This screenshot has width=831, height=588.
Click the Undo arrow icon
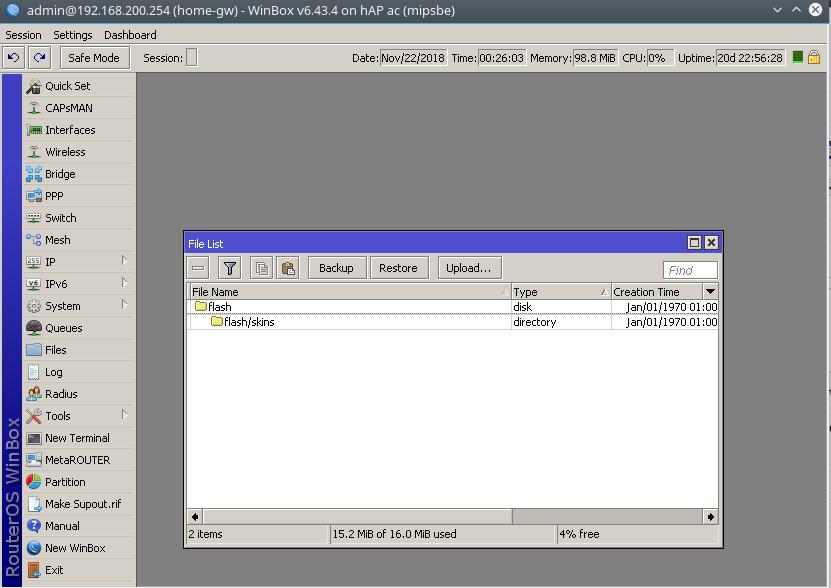[x=13, y=58]
